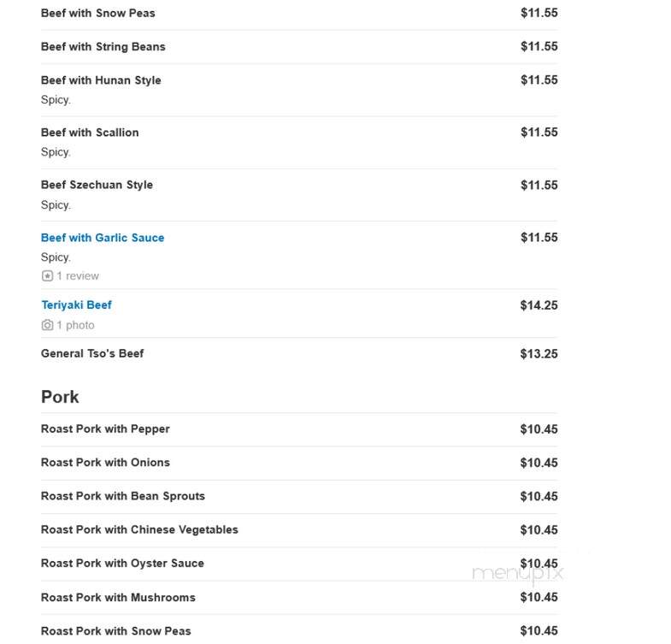
Task: Open the Teriyaki Beef link
Action: point(77,304)
